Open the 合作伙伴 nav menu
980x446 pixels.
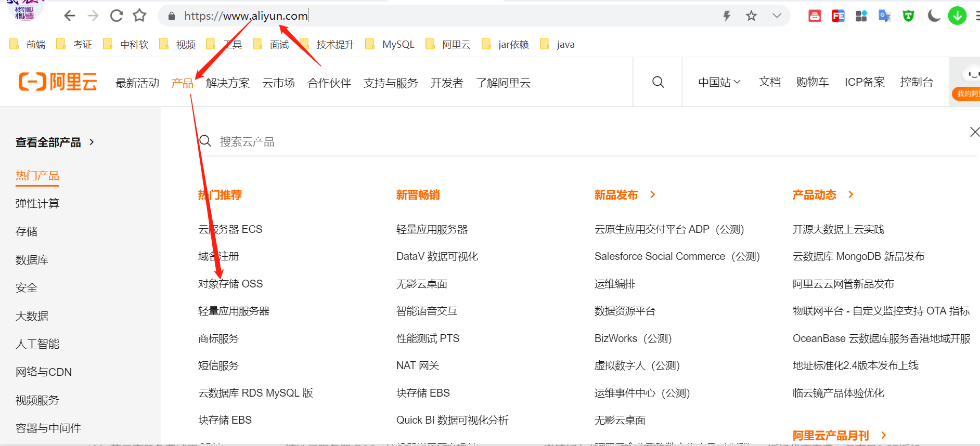click(329, 83)
